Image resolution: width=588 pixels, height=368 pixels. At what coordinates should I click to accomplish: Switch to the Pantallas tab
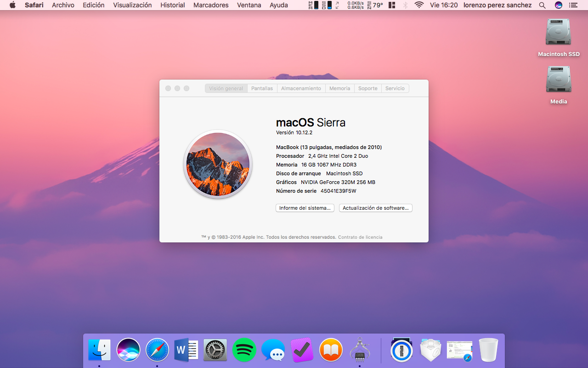click(x=262, y=88)
